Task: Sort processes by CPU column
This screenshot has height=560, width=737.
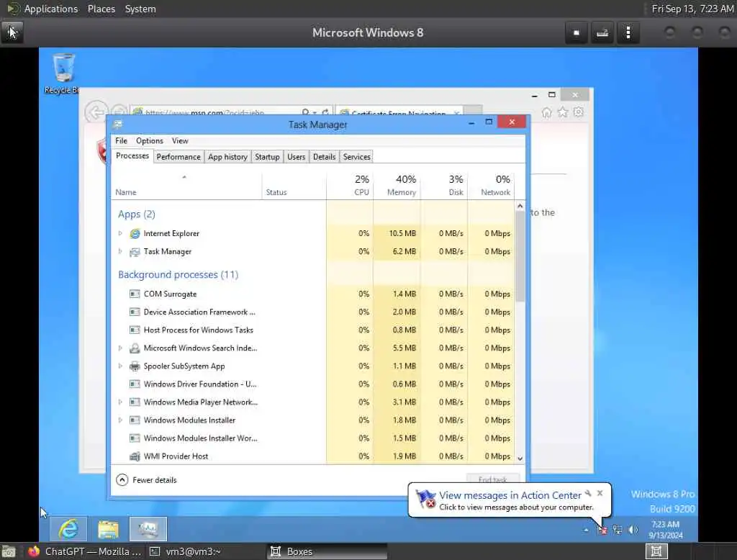Action: [350, 185]
